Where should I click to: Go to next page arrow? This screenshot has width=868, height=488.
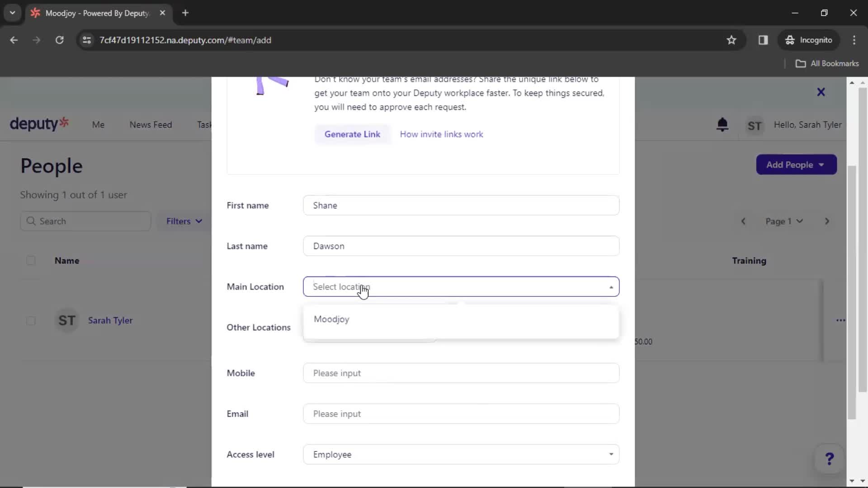(x=827, y=221)
